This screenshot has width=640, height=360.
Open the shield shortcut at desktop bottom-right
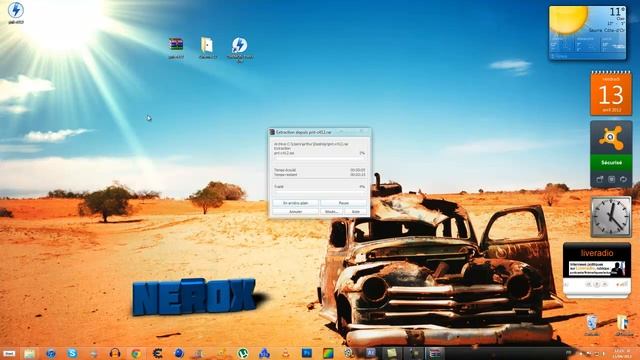tap(591, 324)
